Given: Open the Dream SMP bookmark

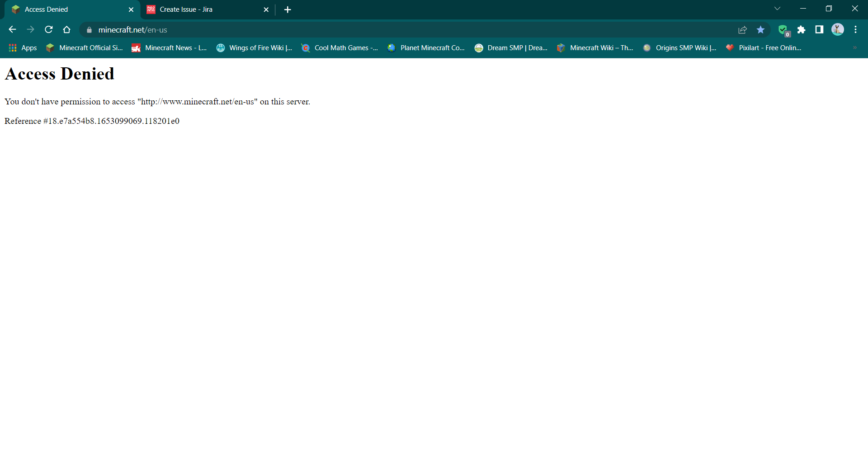Looking at the screenshot, I should click(x=511, y=48).
